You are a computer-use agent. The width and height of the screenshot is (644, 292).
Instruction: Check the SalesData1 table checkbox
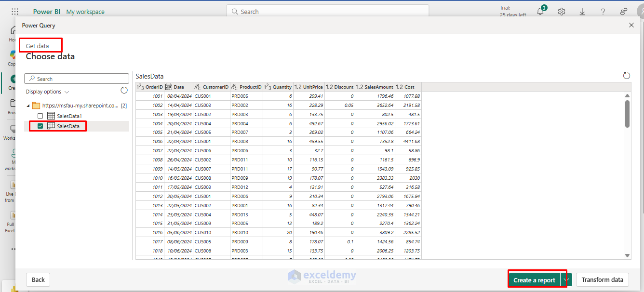40,116
